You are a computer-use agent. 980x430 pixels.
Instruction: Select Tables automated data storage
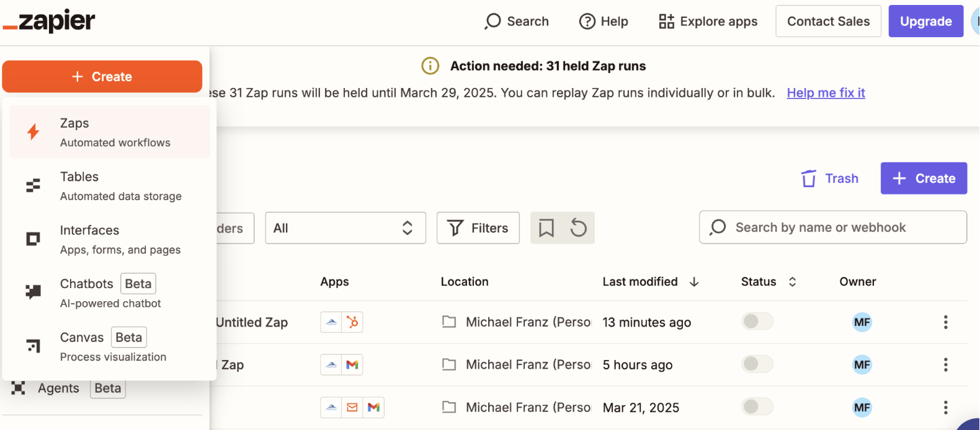pos(110,186)
